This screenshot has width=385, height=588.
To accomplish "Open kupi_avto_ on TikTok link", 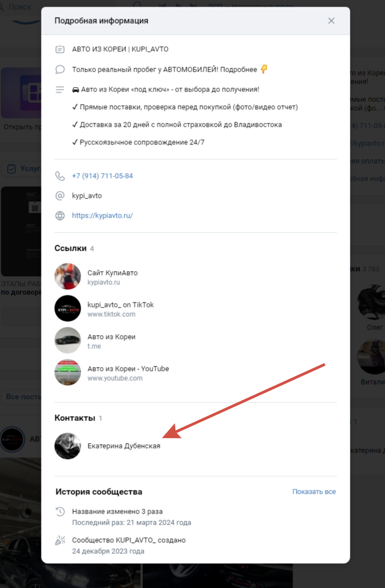I will tap(120, 305).
